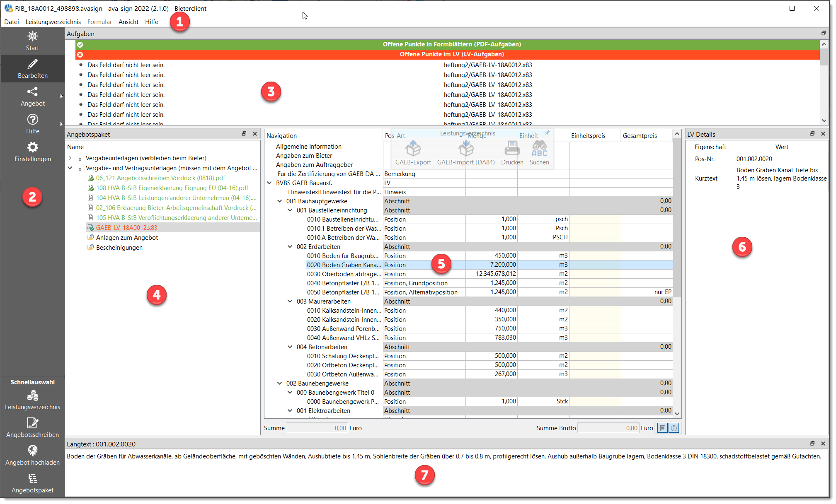Image resolution: width=836 pixels, height=504 pixels.
Task: Open Angebotsschreiben quick selection icon
Action: coord(32,423)
